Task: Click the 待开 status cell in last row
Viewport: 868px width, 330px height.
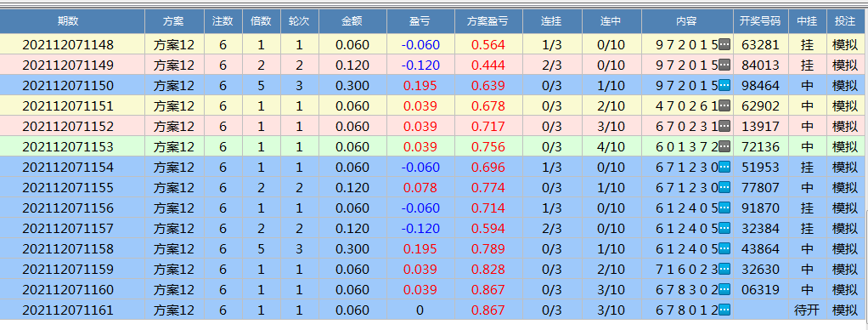Action: (x=807, y=310)
